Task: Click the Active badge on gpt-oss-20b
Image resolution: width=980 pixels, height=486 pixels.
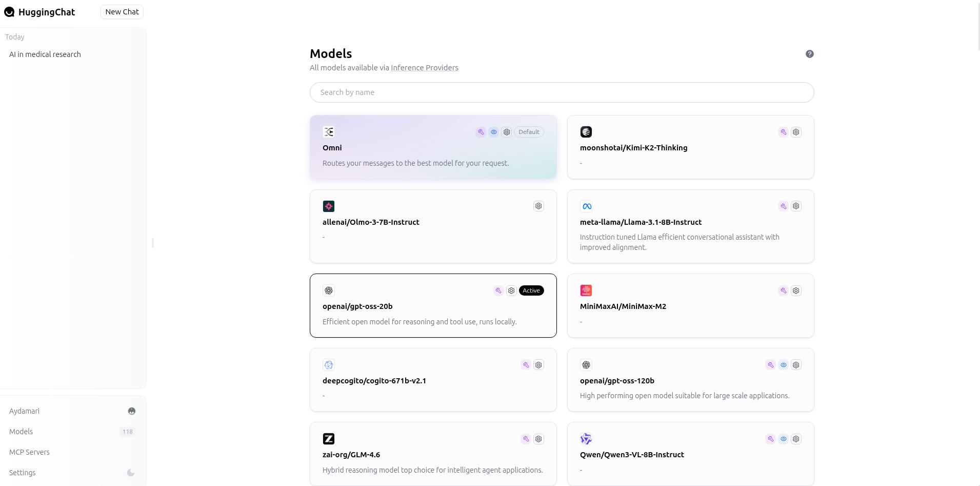Action: tap(531, 290)
